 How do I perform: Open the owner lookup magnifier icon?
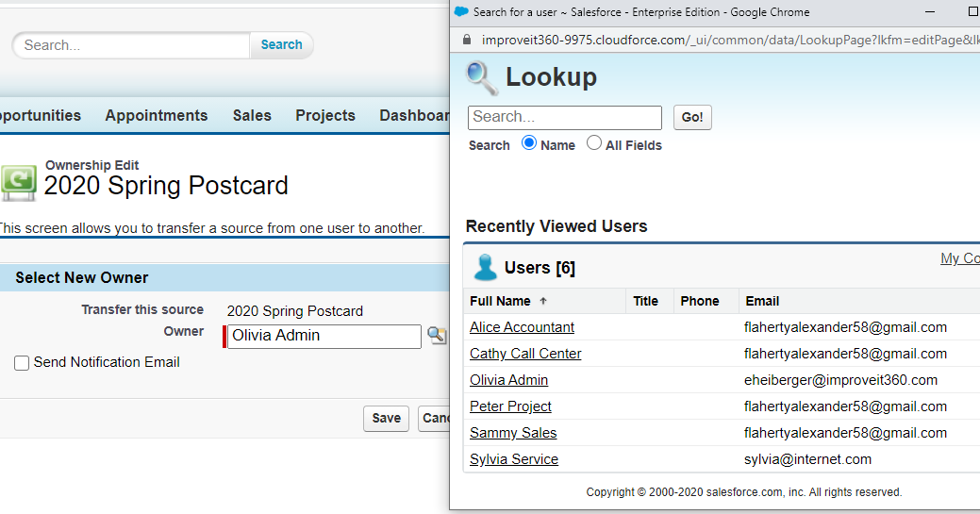coord(437,335)
